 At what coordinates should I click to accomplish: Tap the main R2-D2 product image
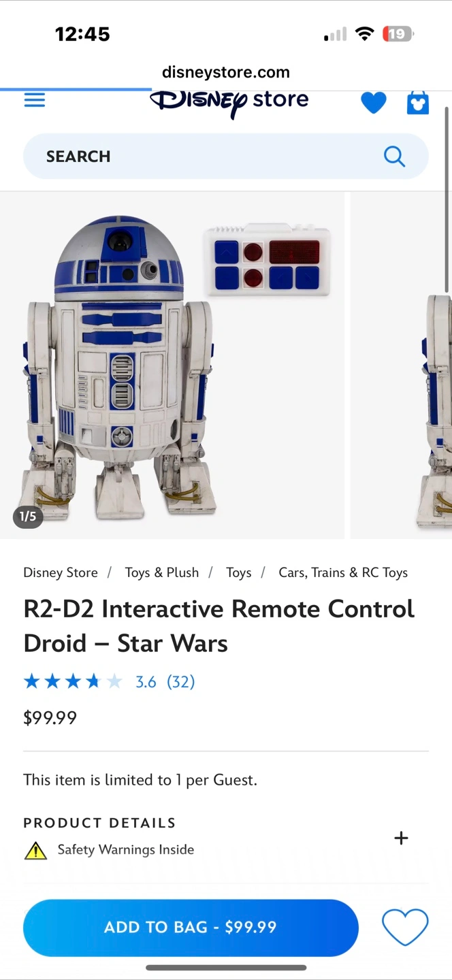[172, 365]
